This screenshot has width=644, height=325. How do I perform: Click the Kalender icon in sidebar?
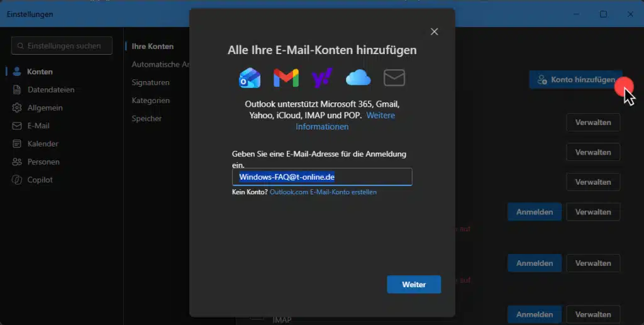click(17, 143)
